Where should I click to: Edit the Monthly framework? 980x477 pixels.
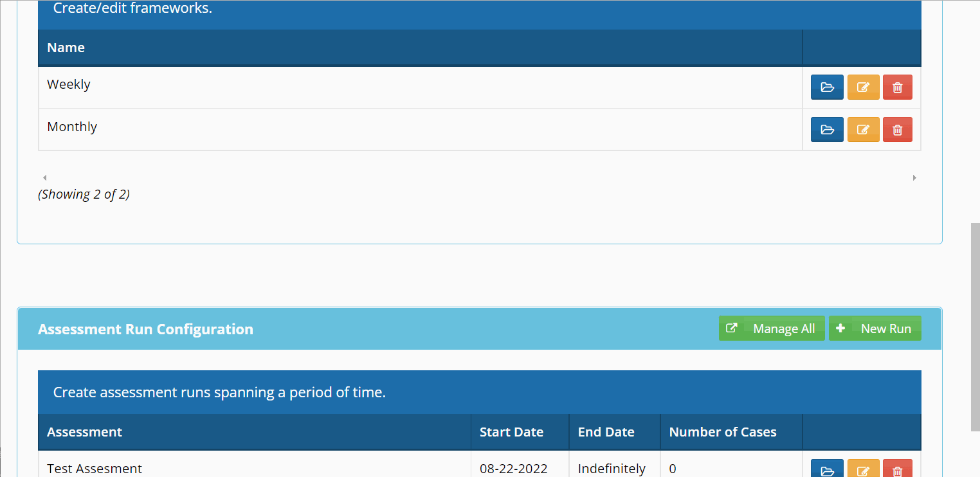coord(864,129)
